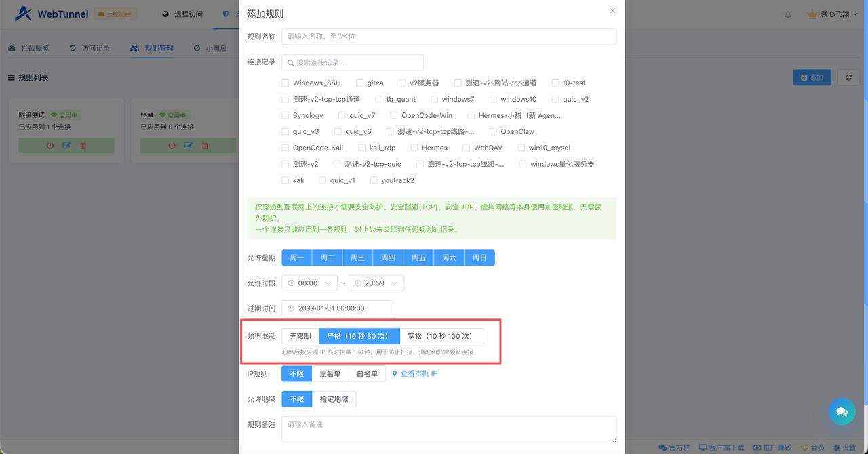The width and height of the screenshot is (868, 454).
Task: Open the 过期时间 date picker
Action: point(338,308)
